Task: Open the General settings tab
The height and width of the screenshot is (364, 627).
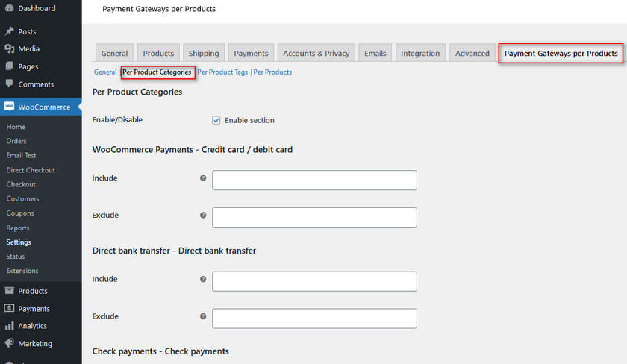Action: [114, 53]
